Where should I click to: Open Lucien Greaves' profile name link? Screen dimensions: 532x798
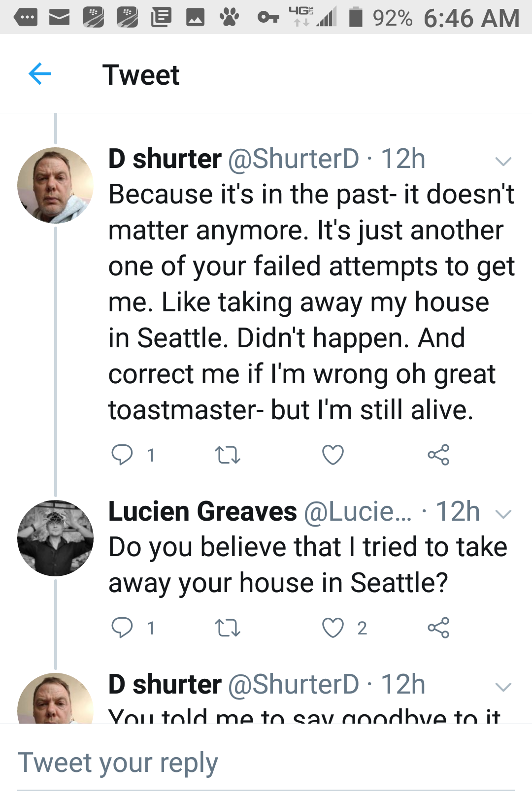coord(202,511)
